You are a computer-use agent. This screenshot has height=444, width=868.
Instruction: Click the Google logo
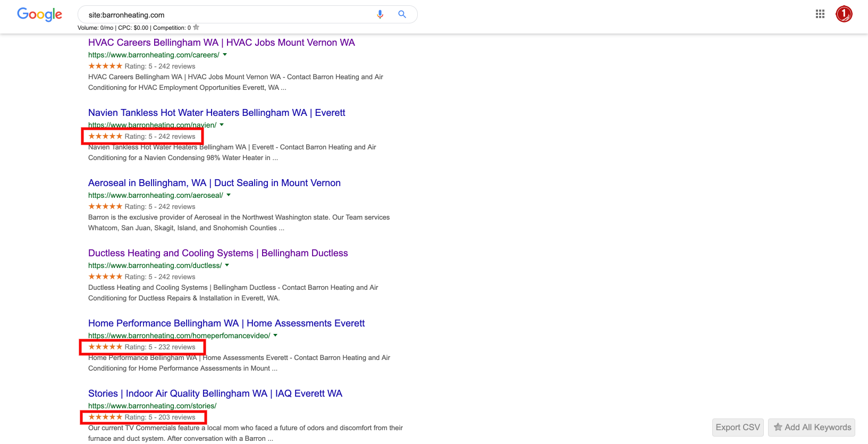coord(40,14)
